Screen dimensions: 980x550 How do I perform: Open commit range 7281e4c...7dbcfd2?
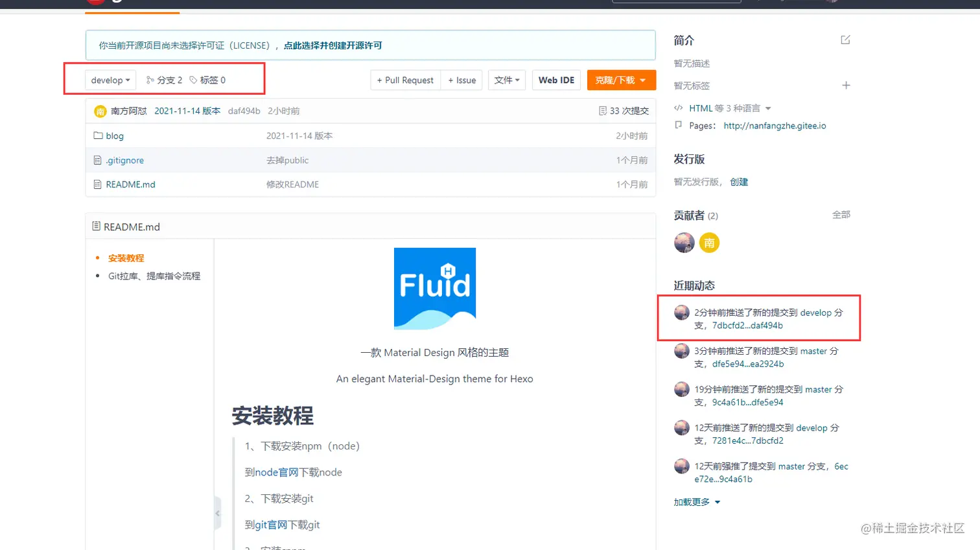747,441
